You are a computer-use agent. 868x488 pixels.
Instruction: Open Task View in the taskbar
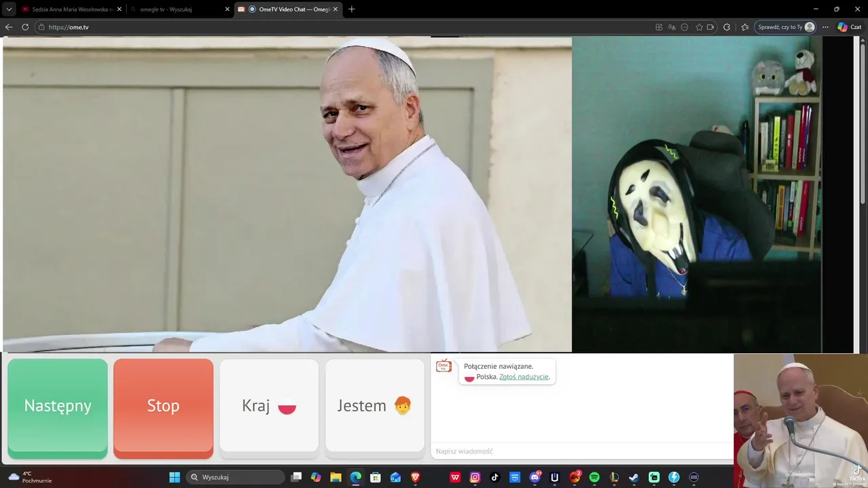(x=296, y=477)
